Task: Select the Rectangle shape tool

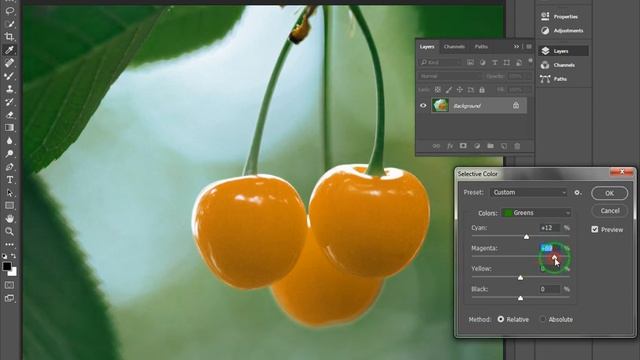Action: tap(9, 205)
